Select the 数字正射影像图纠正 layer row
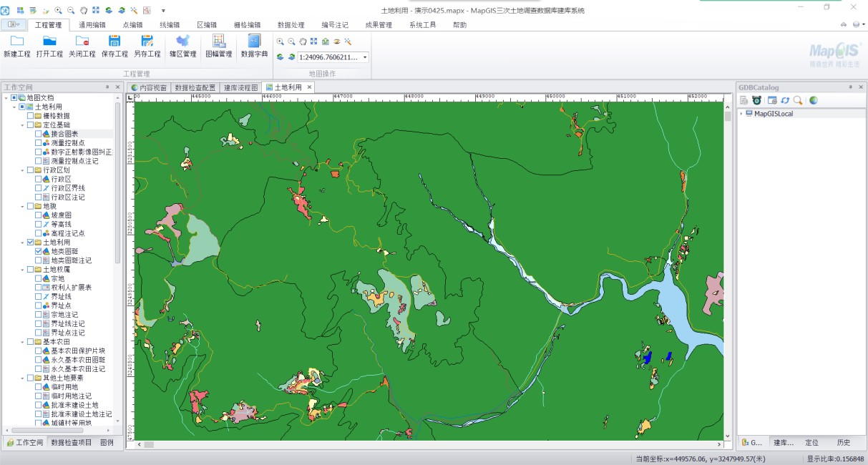This screenshot has height=465, width=868. click(x=74, y=152)
